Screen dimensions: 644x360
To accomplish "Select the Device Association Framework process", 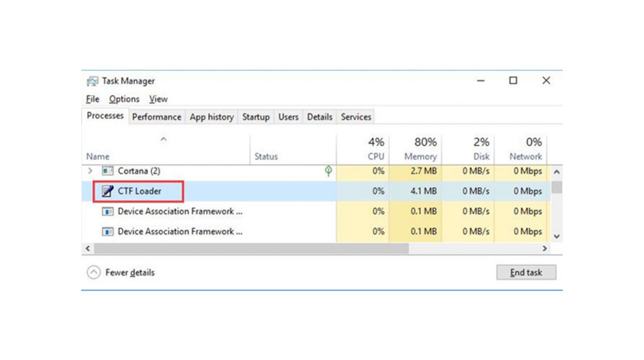I will point(178,211).
